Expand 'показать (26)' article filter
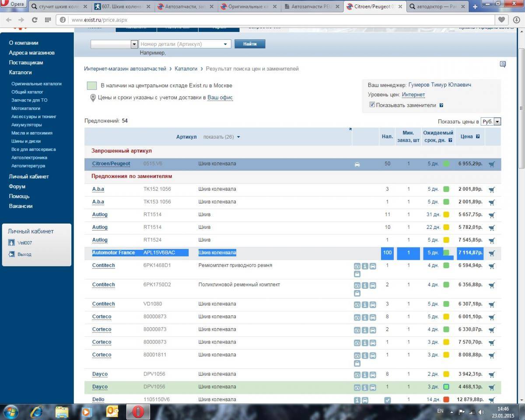525x420 pixels. (x=221, y=137)
